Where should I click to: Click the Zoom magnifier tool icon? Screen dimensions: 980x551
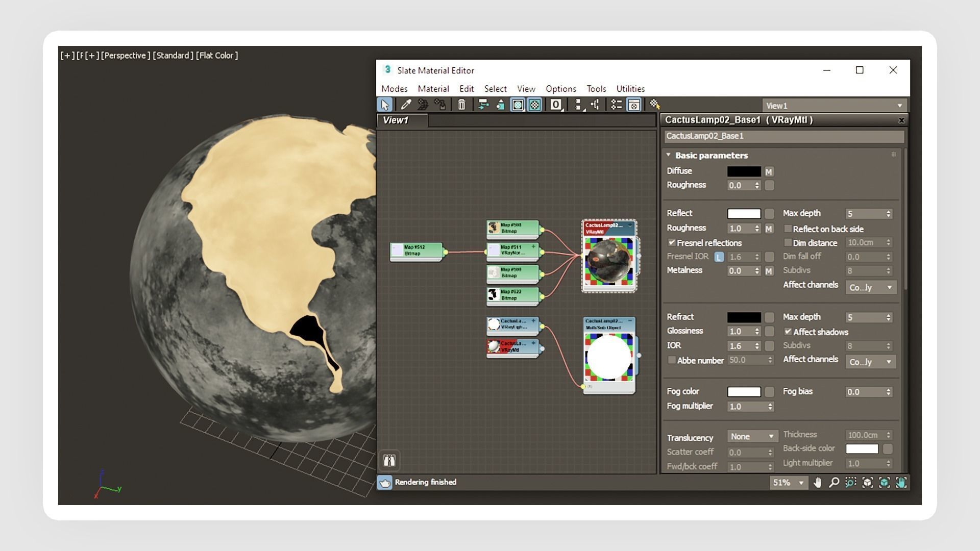coord(834,483)
